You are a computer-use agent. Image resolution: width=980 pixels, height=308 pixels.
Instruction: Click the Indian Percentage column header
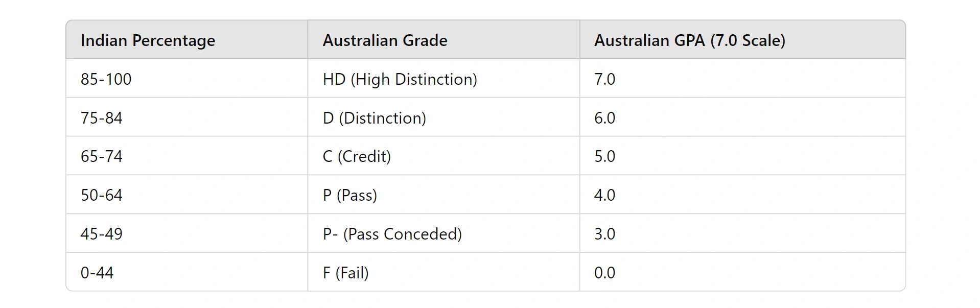[x=148, y=40]
